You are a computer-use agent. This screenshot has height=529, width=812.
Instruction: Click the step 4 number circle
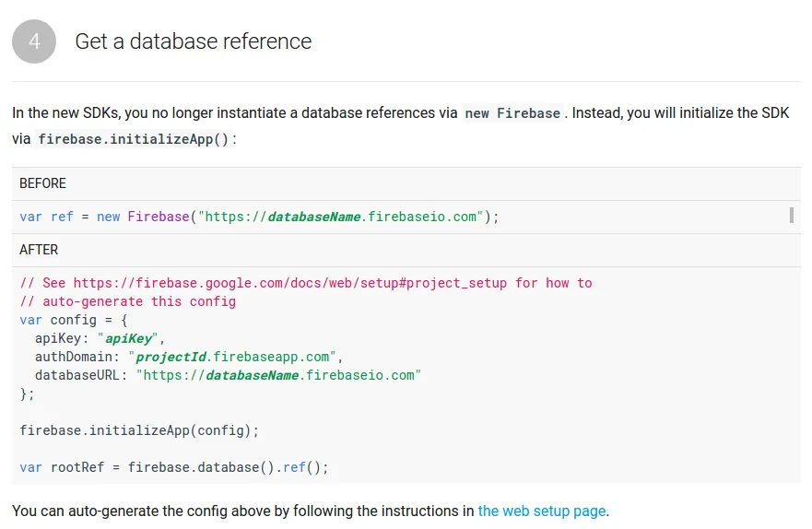[x=34, y=41]
